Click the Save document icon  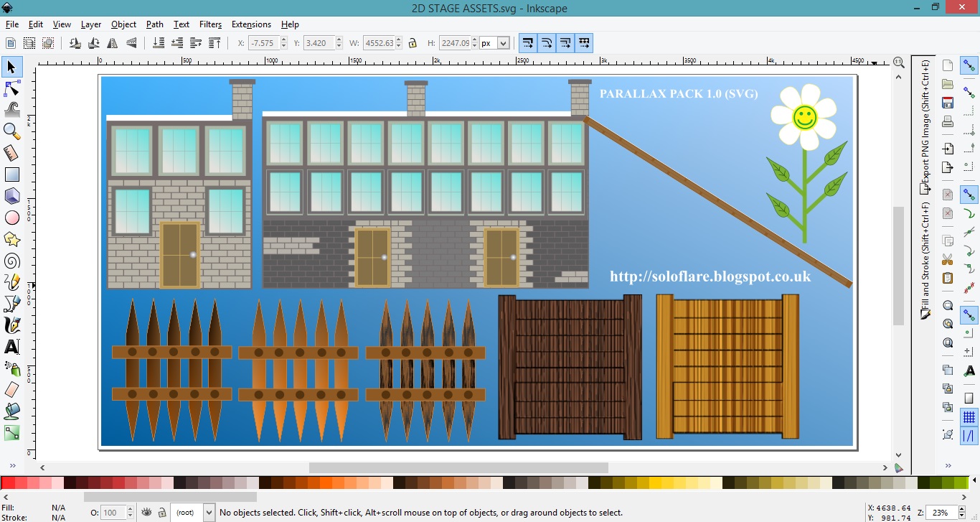pos(948,103)
